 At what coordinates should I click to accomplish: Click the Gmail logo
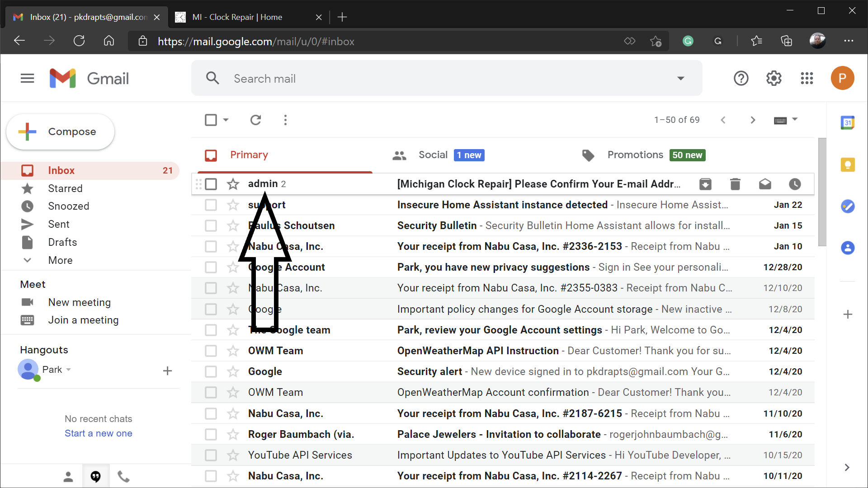89,79
